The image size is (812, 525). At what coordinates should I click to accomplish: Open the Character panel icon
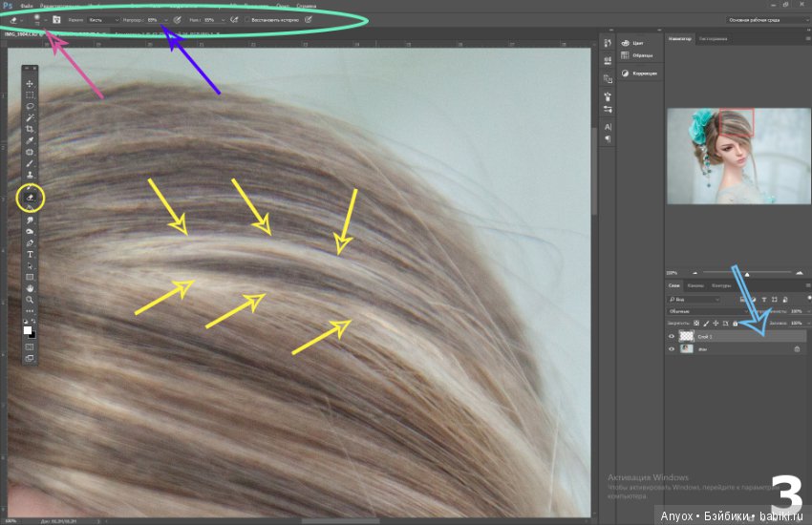[608, 127]
